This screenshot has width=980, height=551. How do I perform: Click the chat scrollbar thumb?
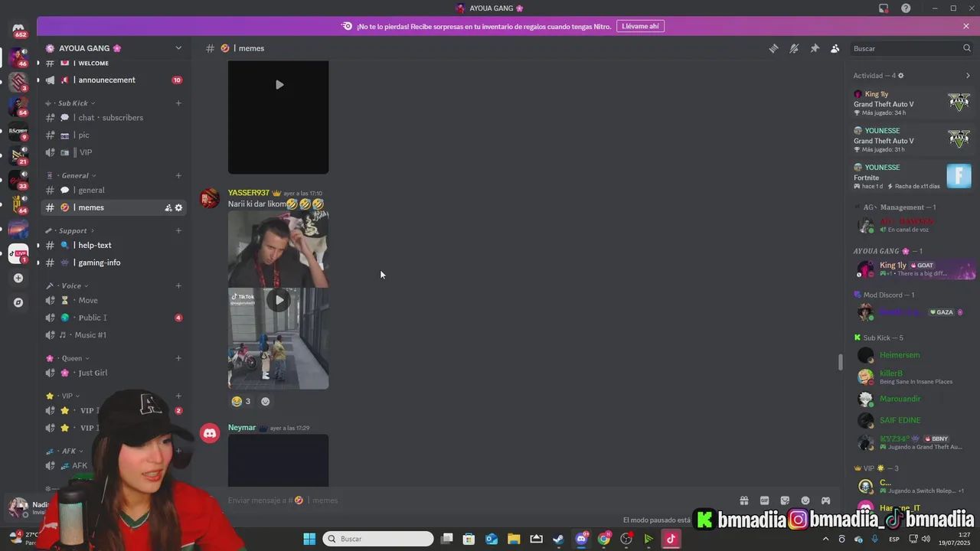(x=840, y=362)
